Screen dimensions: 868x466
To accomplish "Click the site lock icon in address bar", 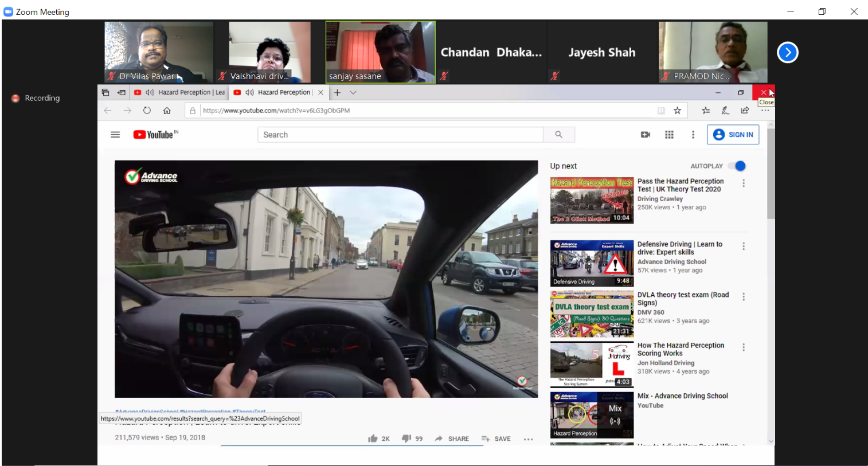I will (x=193, y=111).
